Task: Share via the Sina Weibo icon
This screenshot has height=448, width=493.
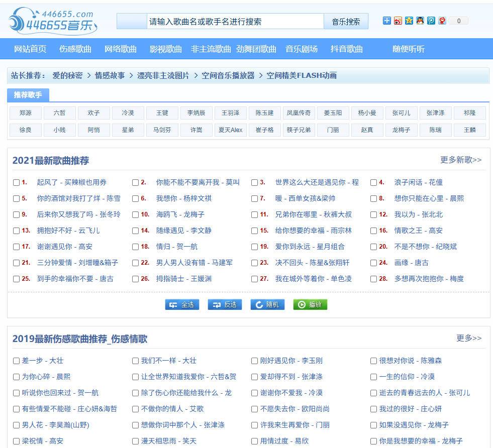Action: [398, 21]
